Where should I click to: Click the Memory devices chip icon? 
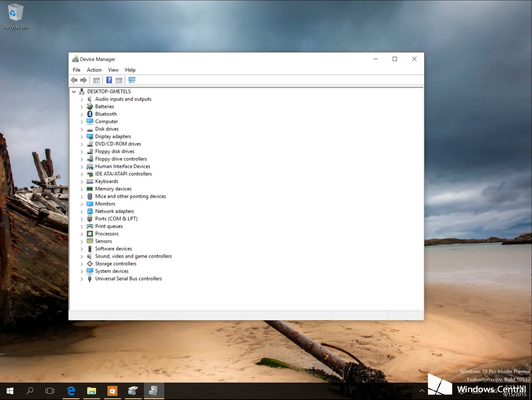tap(90, 189)
